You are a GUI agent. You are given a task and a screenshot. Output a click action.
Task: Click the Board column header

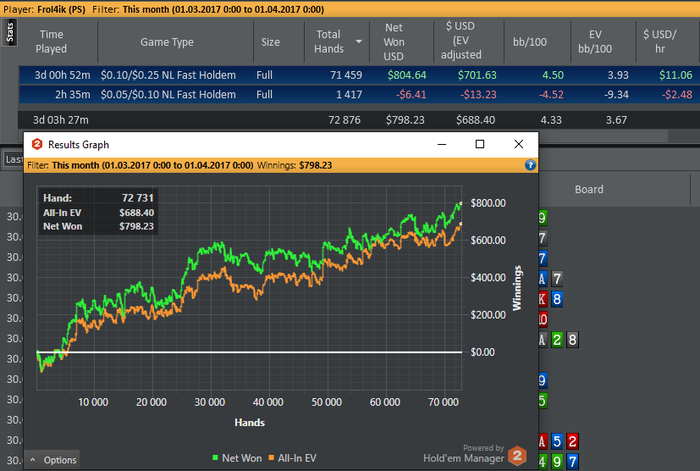589,189
